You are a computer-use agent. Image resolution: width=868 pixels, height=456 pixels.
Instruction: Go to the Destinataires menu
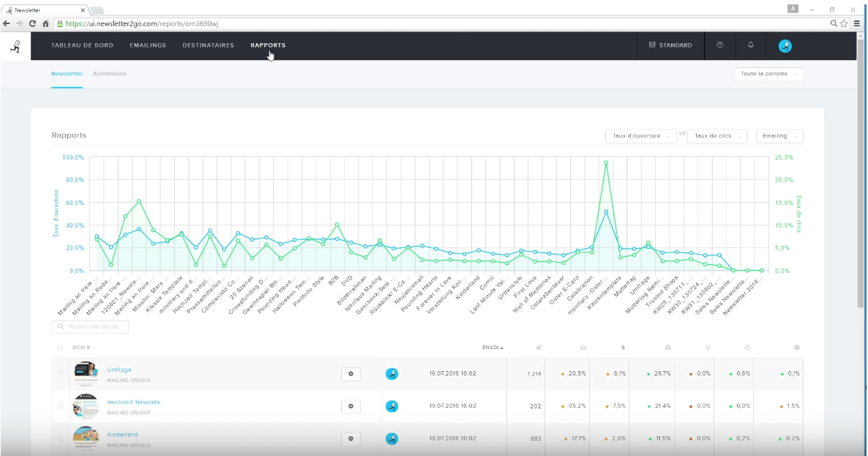[x=209, y=45]
